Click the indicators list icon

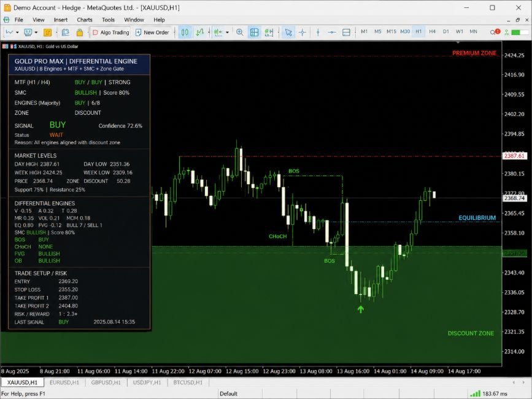218,33
